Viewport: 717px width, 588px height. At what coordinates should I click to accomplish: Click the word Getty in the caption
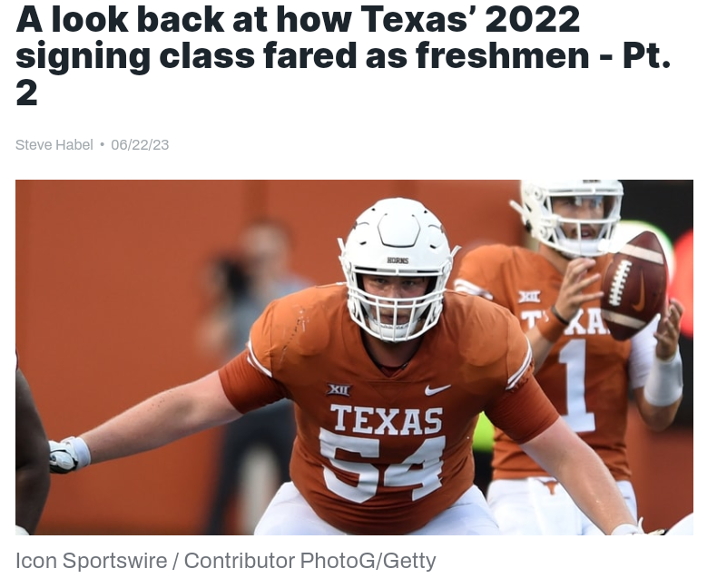409,561
